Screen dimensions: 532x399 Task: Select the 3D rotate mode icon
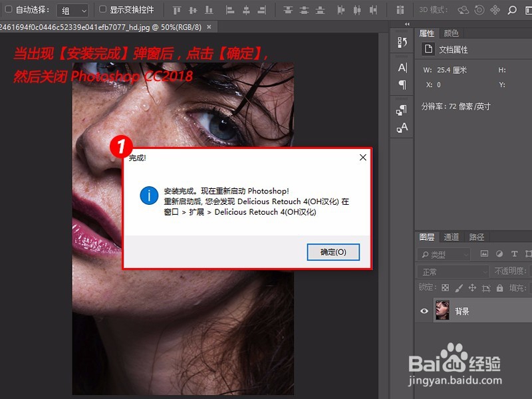(x=463, y=11)
